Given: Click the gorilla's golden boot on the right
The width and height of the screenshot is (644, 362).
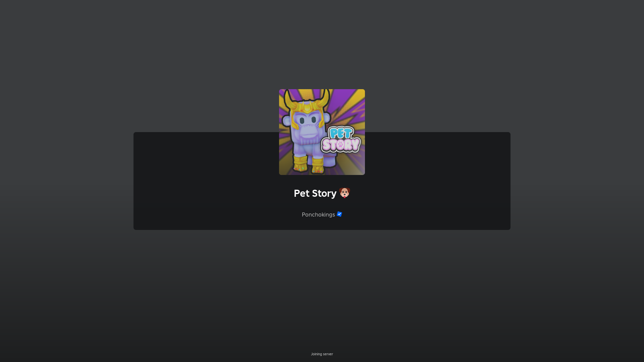Looking at the screenshot, I should 317,166.
